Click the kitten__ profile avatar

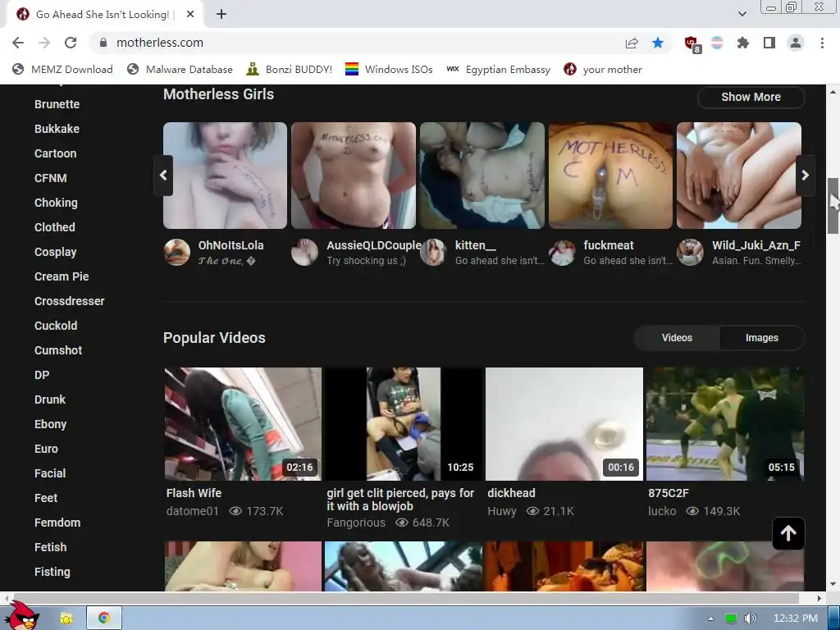pyautogui.click(x=433, y=253)
